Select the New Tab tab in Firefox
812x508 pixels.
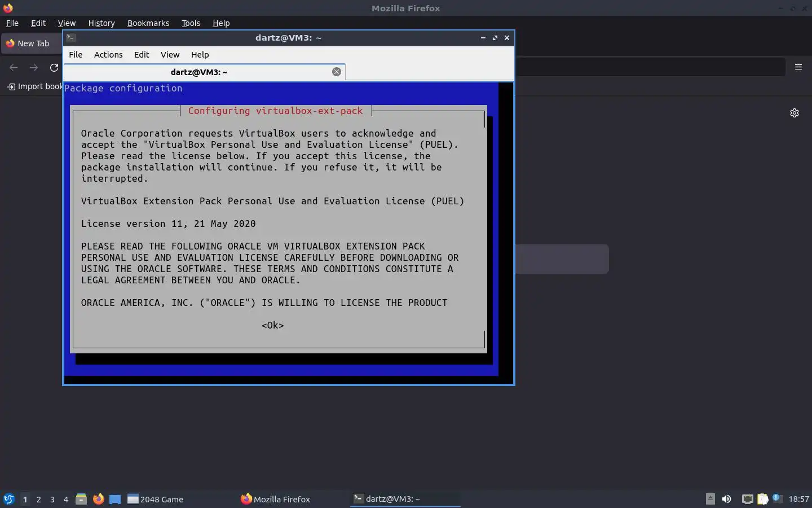tap(32, 43)
